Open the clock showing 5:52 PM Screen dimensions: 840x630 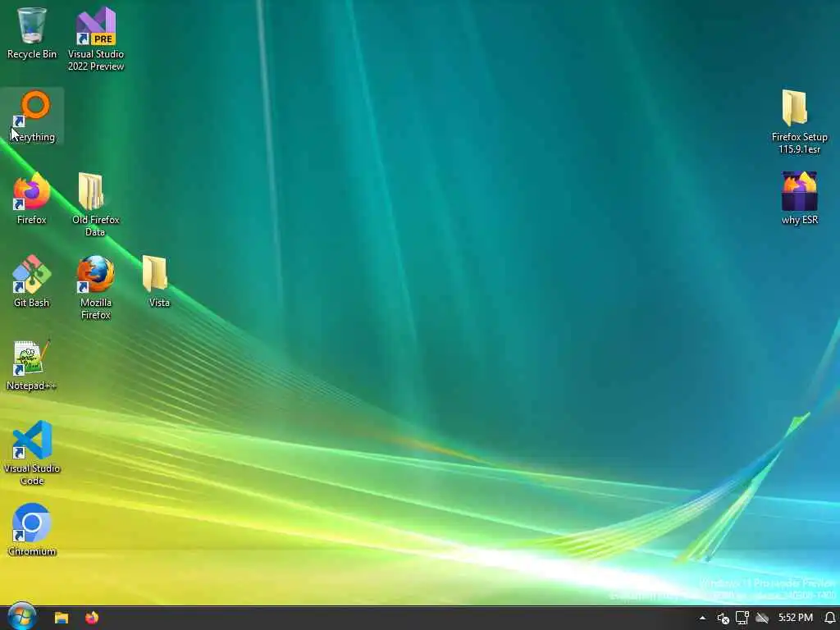796,618
